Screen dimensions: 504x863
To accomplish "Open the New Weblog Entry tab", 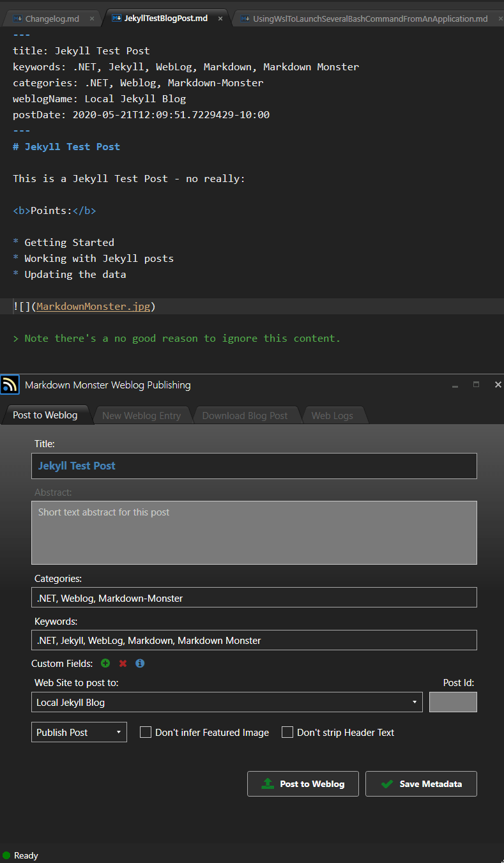I will click(x=141, y=415).
